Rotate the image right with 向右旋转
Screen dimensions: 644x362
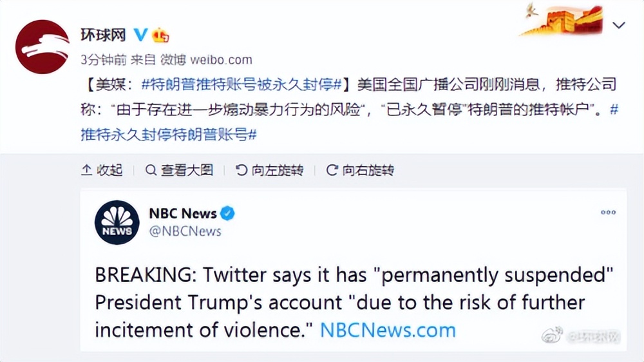pyautogui.click(x=360, y=170)
